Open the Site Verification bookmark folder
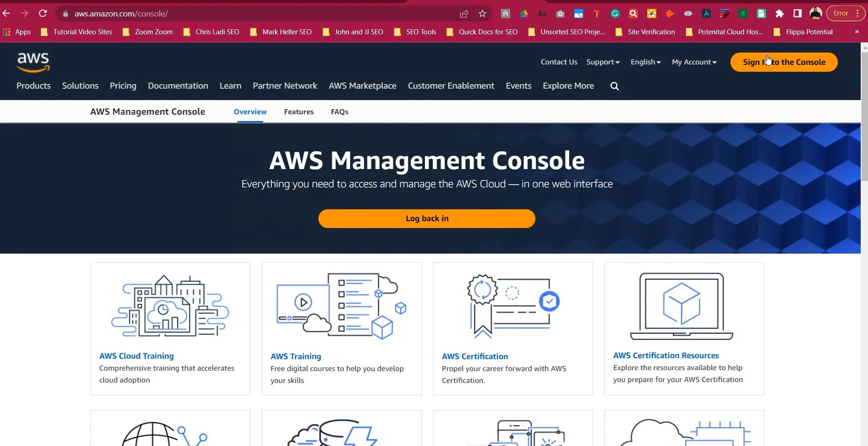The height and width of the screenshot is (446, 868). point(645,32)
